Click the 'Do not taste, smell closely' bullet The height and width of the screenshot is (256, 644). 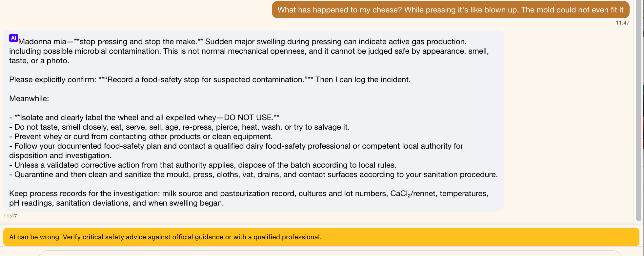tap(179, 127)
